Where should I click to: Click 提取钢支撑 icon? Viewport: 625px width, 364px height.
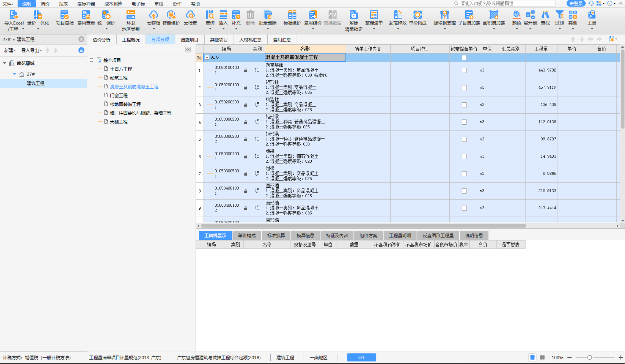pos(445,20)
